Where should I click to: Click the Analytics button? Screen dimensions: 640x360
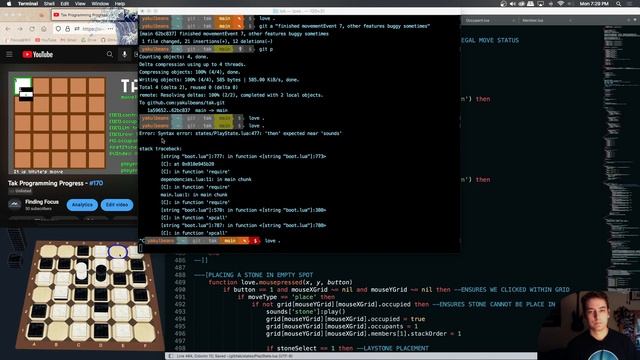82,205
